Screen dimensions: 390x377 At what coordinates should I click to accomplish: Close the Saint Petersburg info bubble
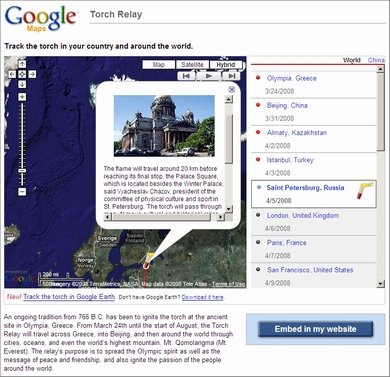[x=232, y=89]
